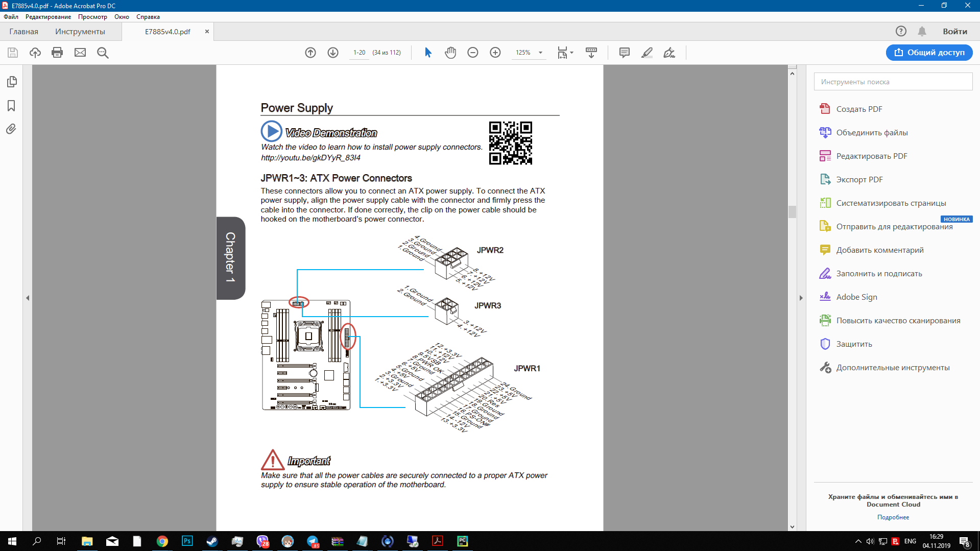Click the Video Demonstration play icon
The width and height of the screenshot is (980, 551).
click(271, 131)
